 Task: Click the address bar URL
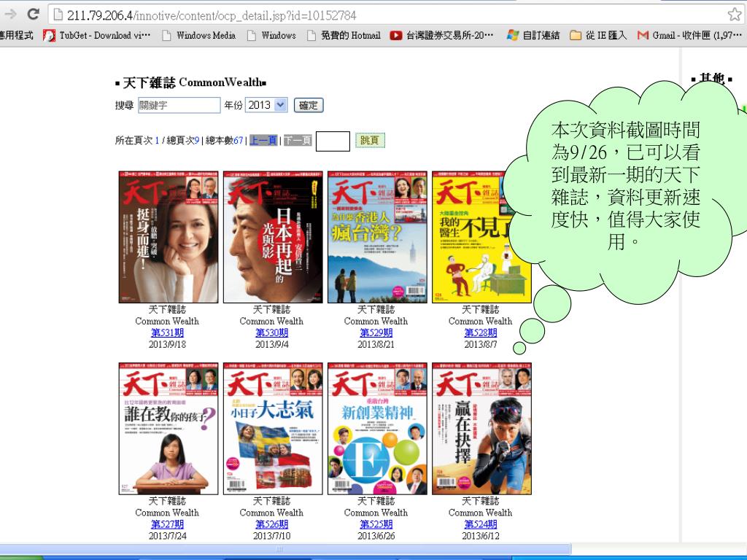pos(212,15)
